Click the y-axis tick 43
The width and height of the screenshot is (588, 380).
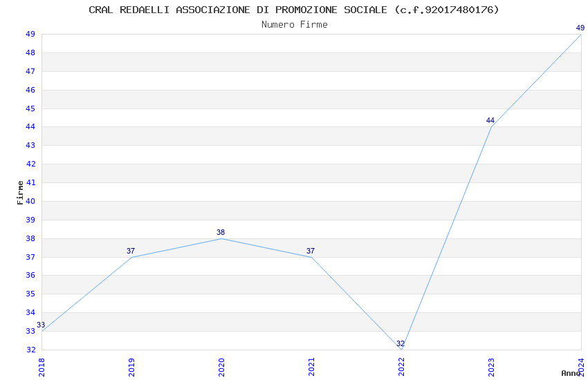coord(30,145)
